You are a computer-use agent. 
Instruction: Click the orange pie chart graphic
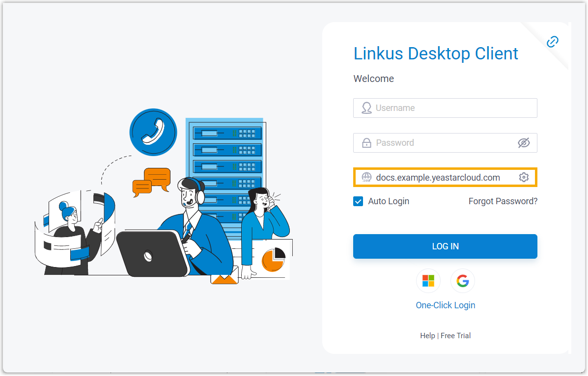[x=273, y=260]
